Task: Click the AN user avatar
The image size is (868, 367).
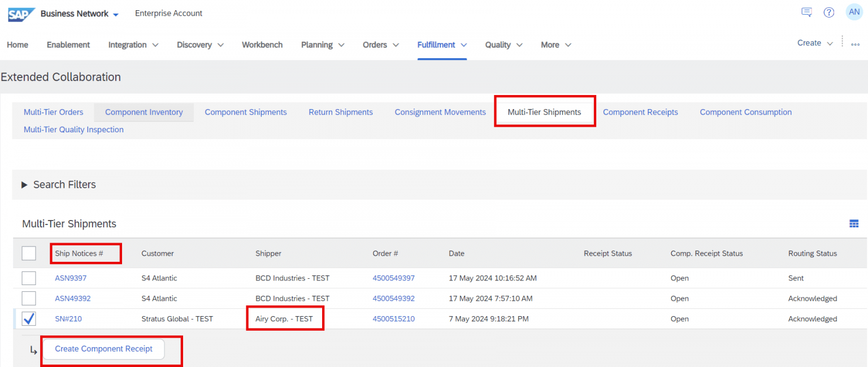Action: click(x=854, y=12)
